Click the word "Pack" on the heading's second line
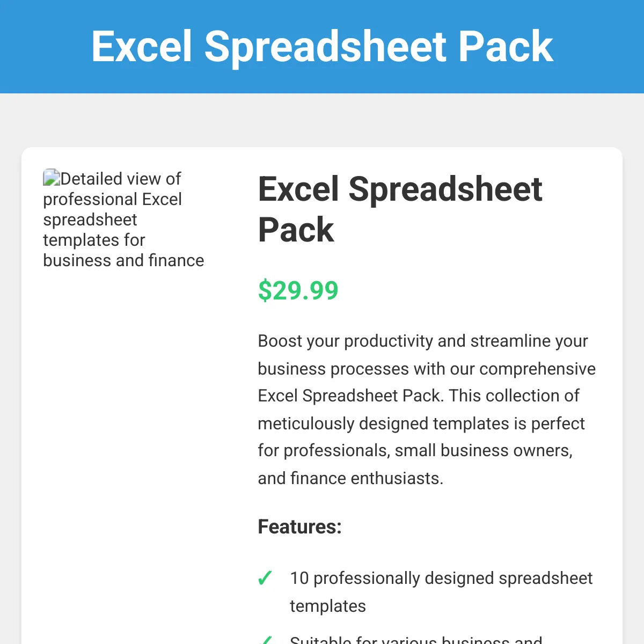Screen dimensions: 644x644 pos(296,230)
